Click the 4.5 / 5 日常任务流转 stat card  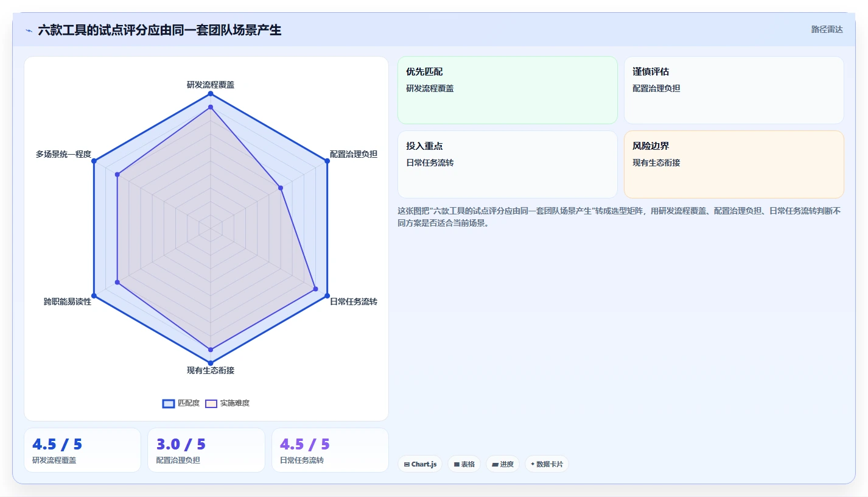pos(330,450)
